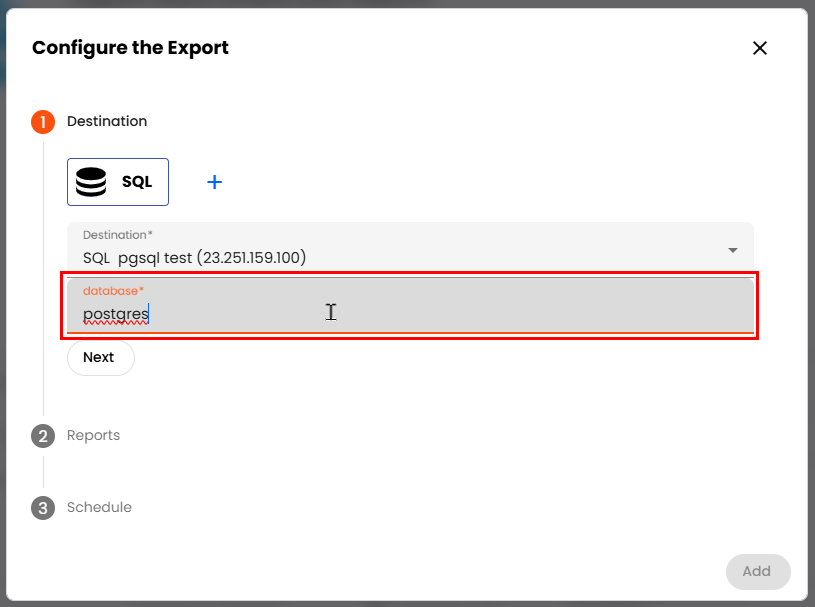
Task: Click the orange database* field label
Action: [114, 291]
